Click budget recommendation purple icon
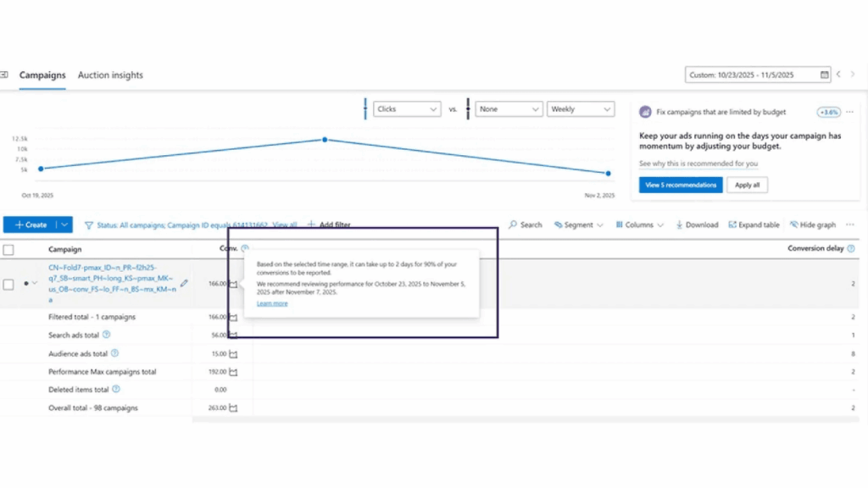 coord(645,112)
